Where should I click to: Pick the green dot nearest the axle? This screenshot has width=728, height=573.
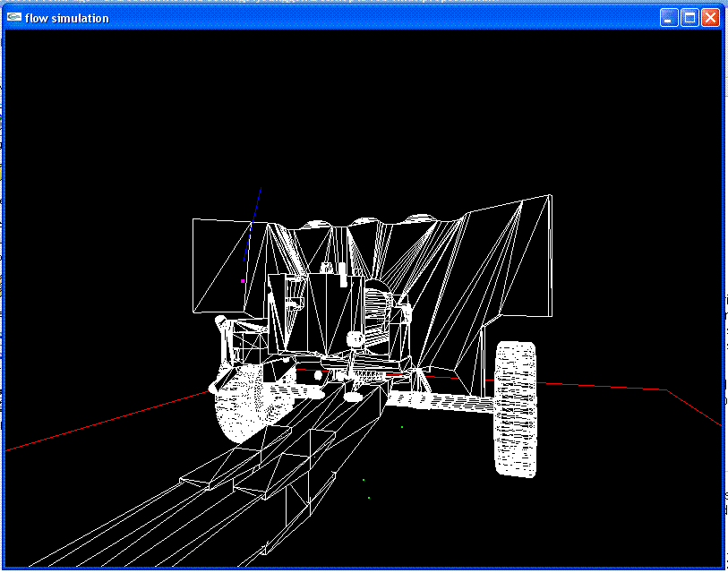pos(402,427)
